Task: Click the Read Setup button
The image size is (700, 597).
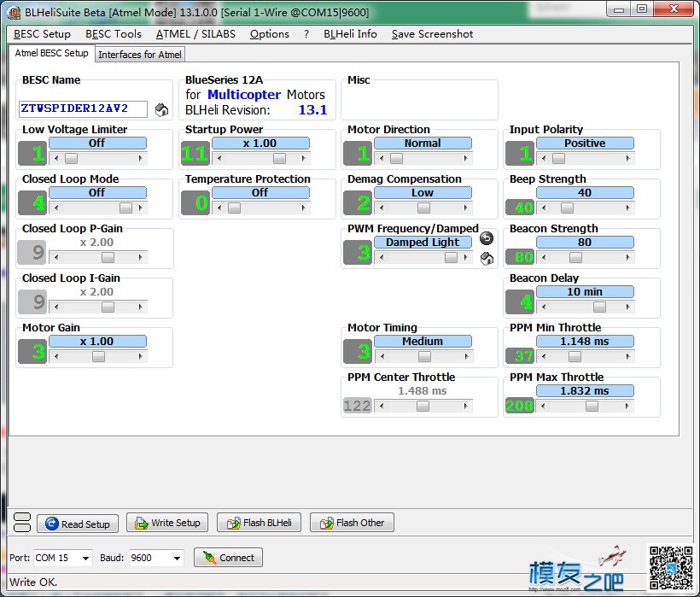Action: 78,524
